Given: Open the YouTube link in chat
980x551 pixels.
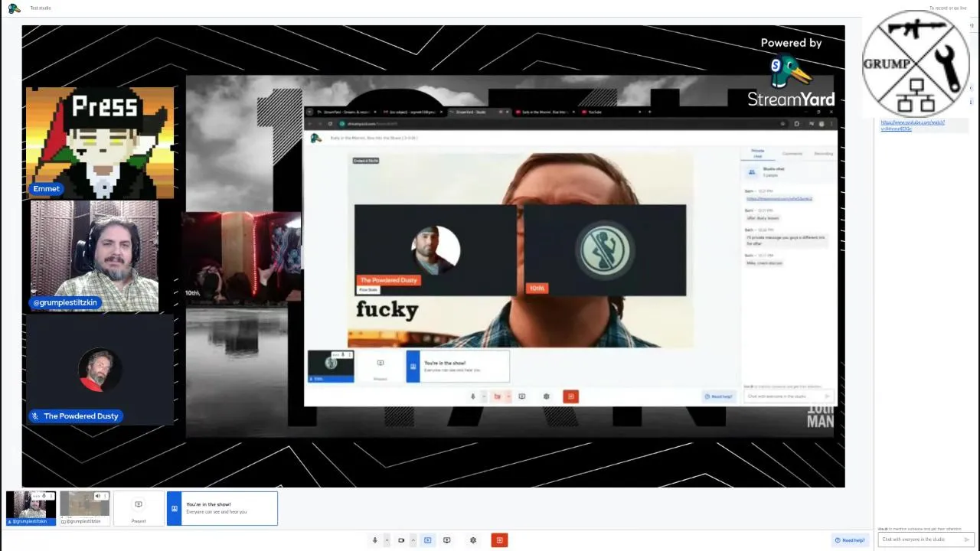Looking at the screenshot, I should (913, 126).
